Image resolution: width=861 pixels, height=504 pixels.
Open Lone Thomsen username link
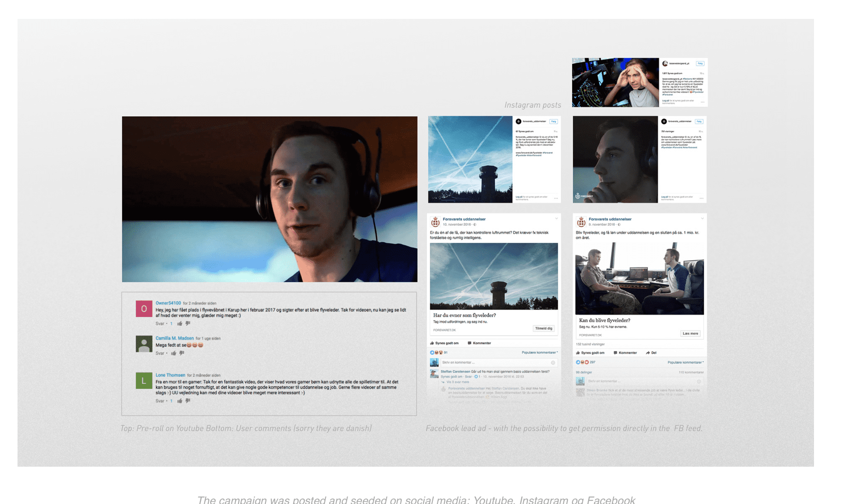pos(170,375)
